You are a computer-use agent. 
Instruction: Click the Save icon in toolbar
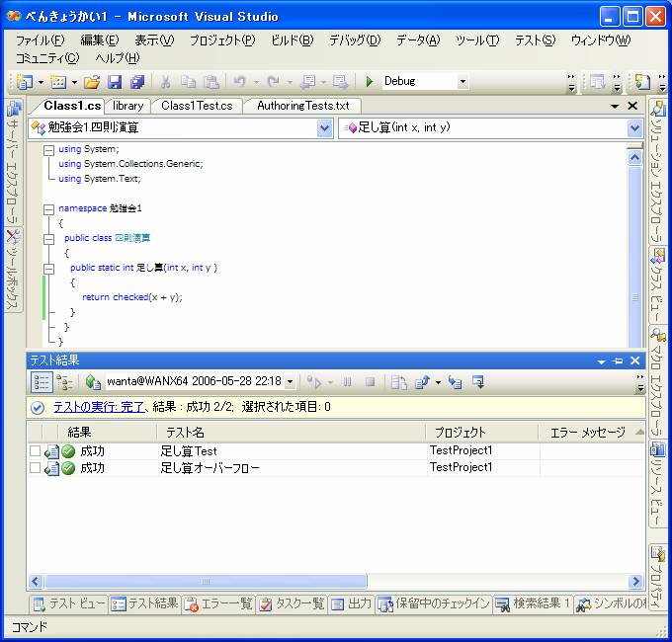pyautogui.click(x=115, y=81)
